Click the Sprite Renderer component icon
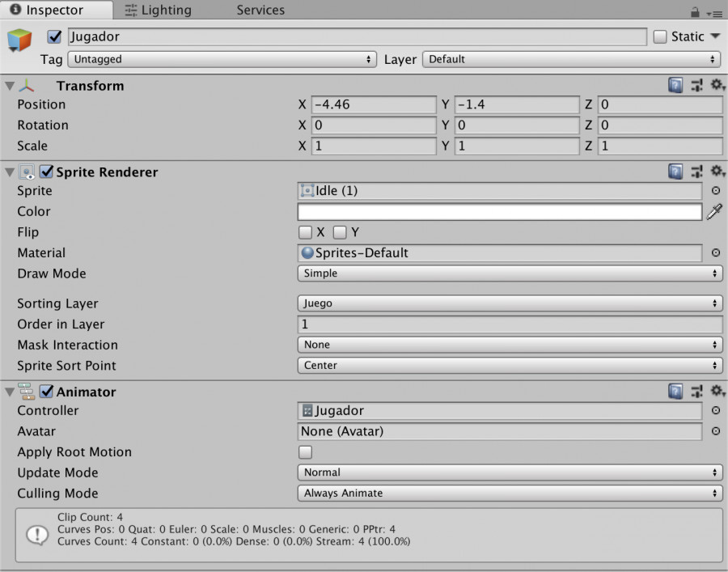 point(27,172)
